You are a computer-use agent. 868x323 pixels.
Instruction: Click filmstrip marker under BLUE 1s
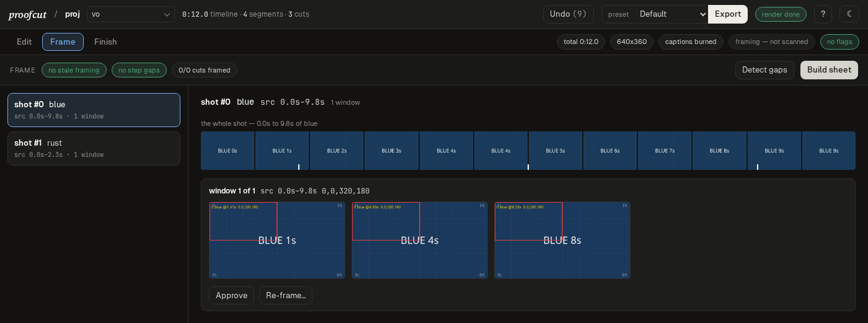pos(299,167)
